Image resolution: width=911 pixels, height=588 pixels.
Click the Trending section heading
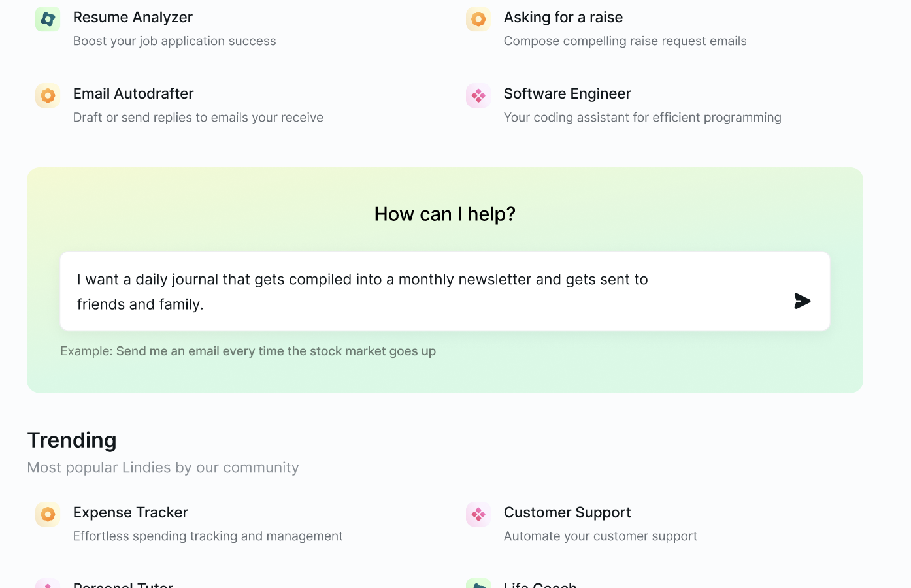[x=72, y=440]
